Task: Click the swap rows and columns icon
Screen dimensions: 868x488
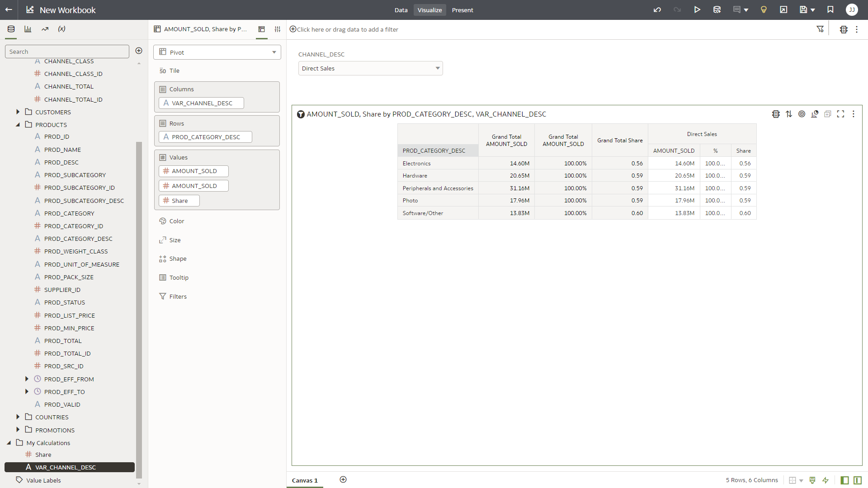Action: 789,114
